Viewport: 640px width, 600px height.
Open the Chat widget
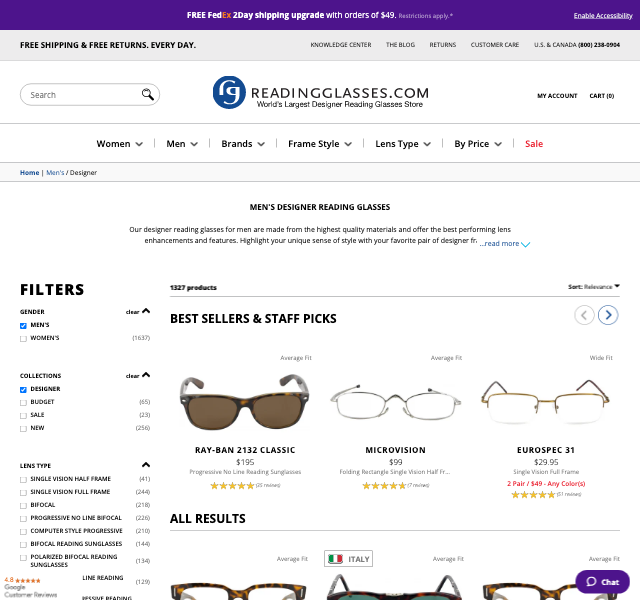point(602,582)
